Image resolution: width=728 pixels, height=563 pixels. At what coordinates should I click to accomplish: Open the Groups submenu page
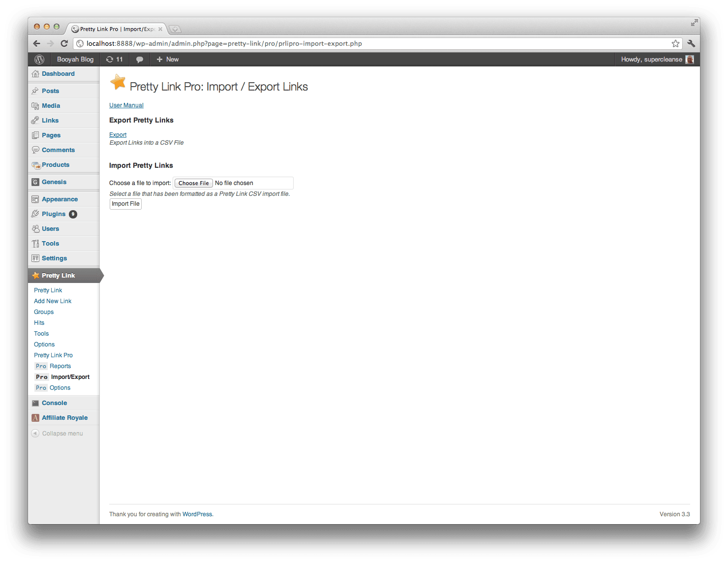point(44,312)
